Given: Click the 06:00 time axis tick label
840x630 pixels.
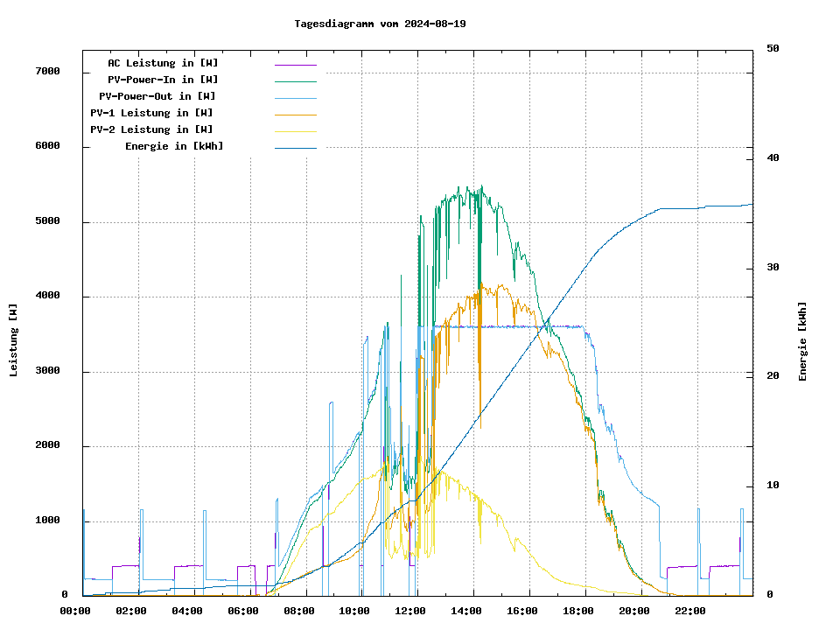Looking at the screenshot, I should [x=243, y=611].
